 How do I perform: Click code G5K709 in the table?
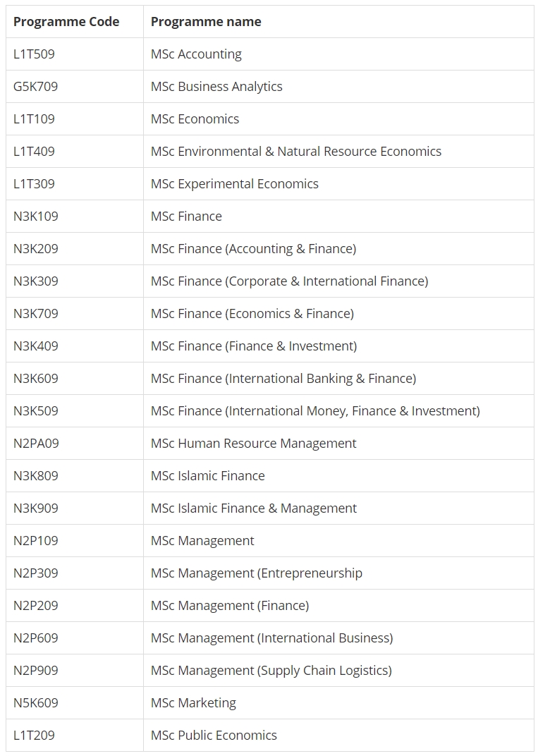[36, 86]
